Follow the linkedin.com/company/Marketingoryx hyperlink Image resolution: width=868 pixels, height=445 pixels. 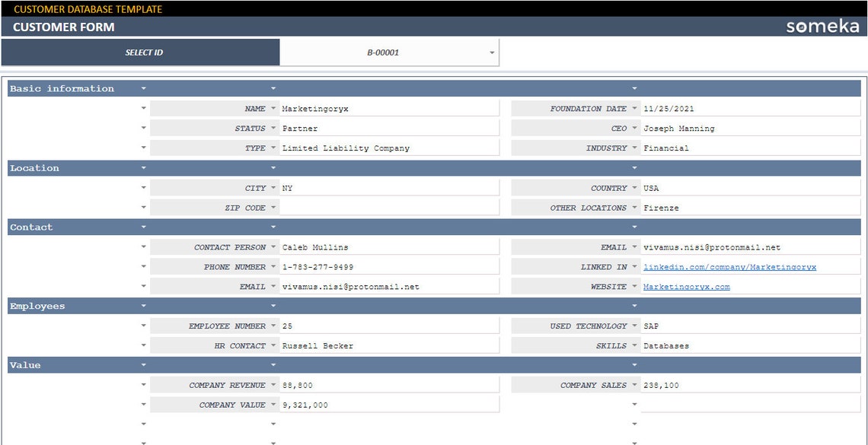[732, 266]
